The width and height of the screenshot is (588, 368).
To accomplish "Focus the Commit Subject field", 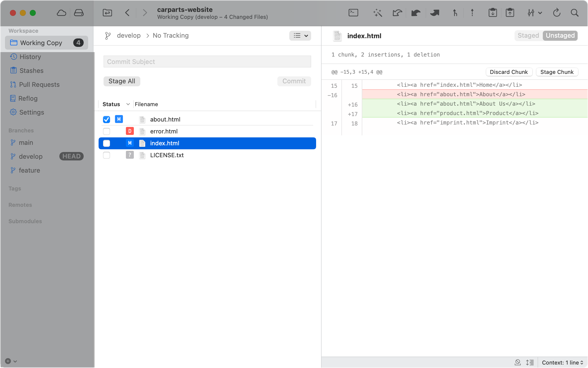I will 207,61.
